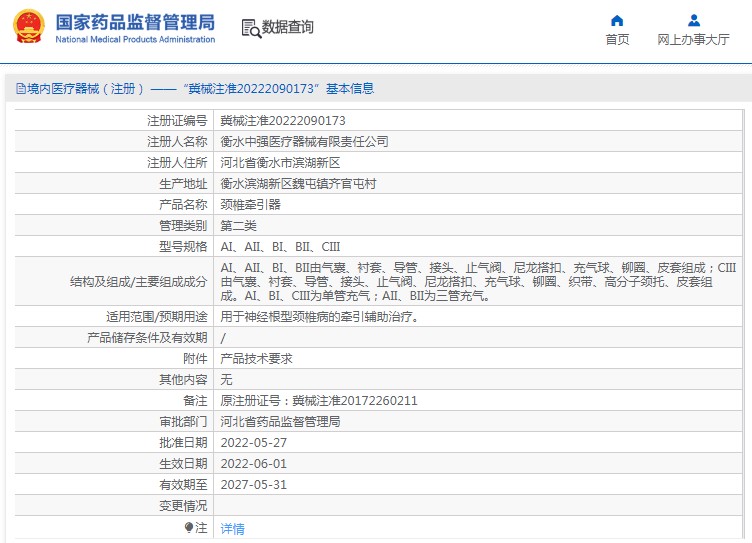This screenshot has height=543, width=752.
Task: Select 产品技术要求 attachment text
Action: 257,359
